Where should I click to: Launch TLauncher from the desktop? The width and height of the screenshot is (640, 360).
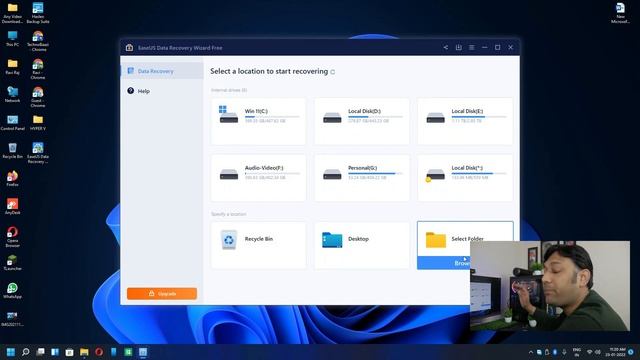(x=12, y=263)
